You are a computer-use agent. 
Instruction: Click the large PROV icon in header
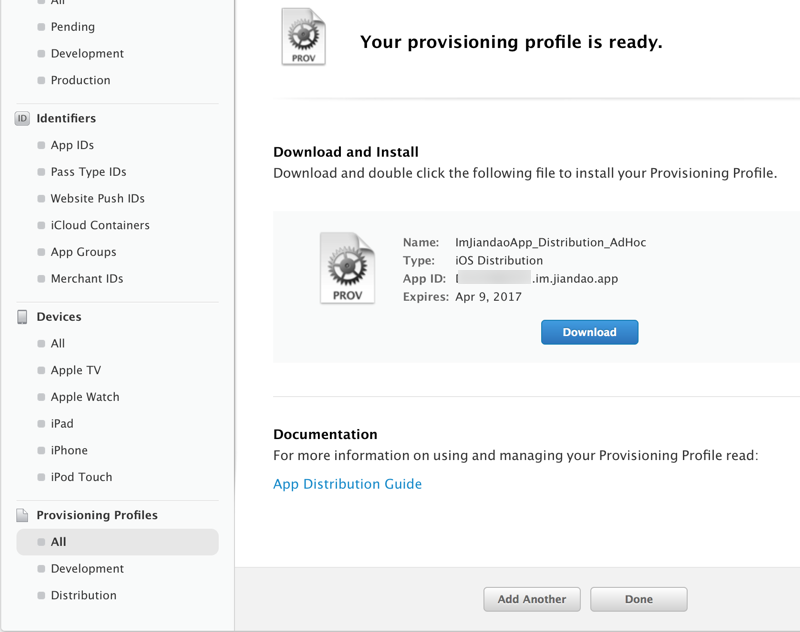tap(303, 37)
